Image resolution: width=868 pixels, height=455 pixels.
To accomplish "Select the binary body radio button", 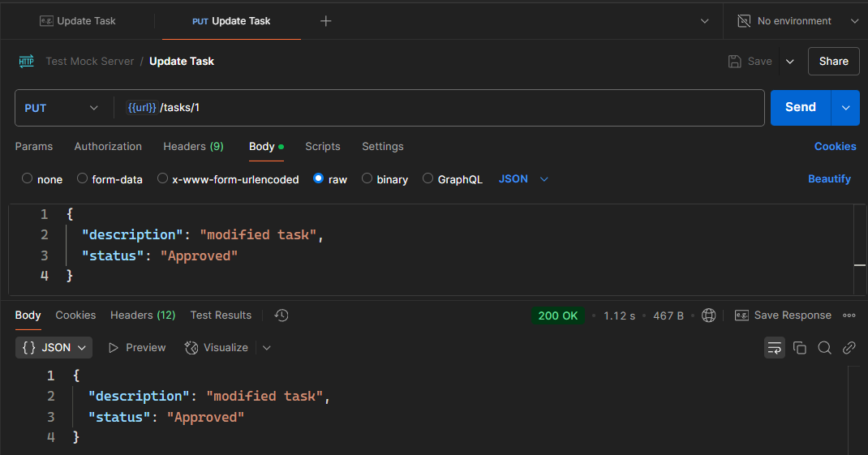I will (x=367, y=179).
